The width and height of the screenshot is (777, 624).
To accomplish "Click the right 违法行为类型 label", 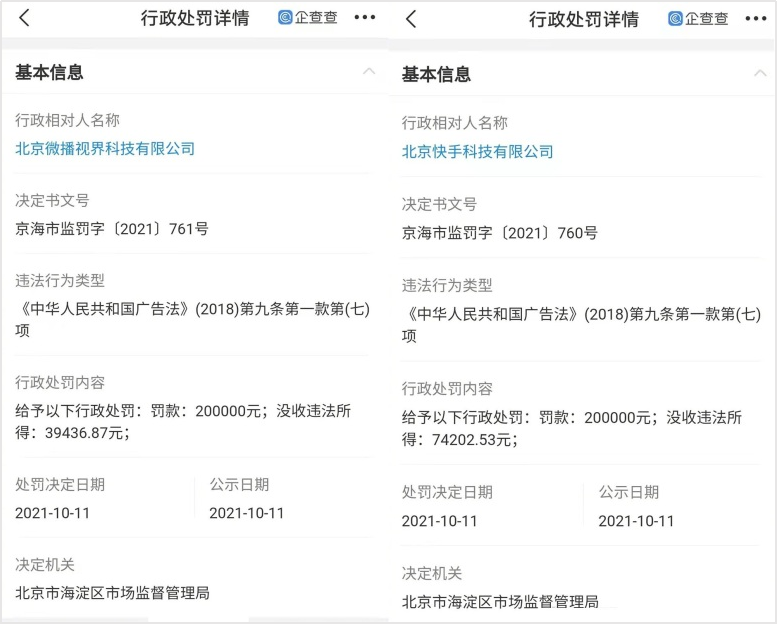I will [447, 285].
